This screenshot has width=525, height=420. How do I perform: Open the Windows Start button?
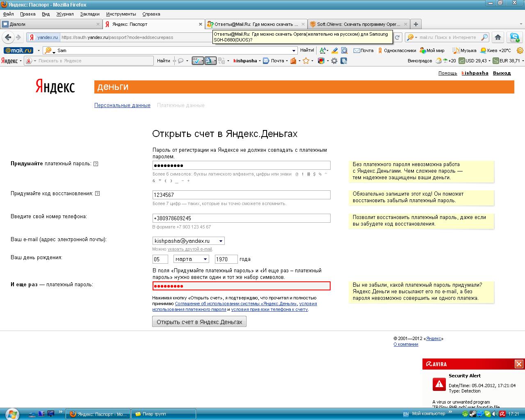coord(11,413)
